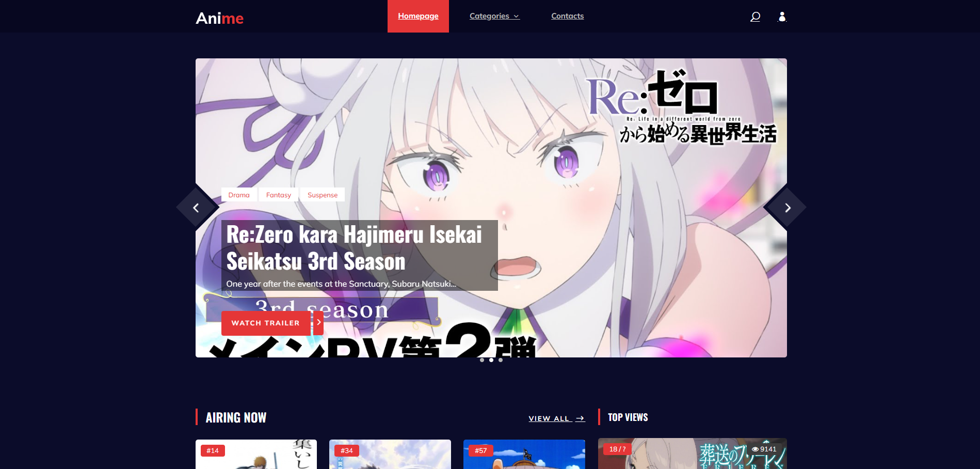Click the Anime site logo

219,18
